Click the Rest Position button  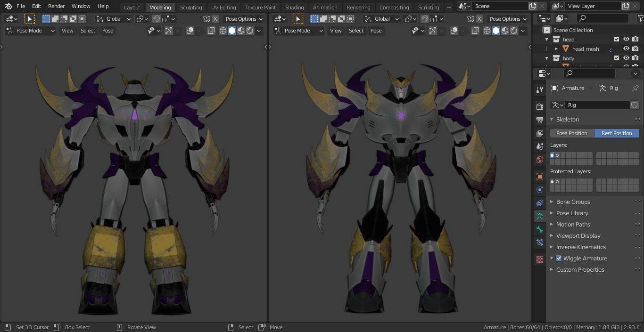[617, 133]
